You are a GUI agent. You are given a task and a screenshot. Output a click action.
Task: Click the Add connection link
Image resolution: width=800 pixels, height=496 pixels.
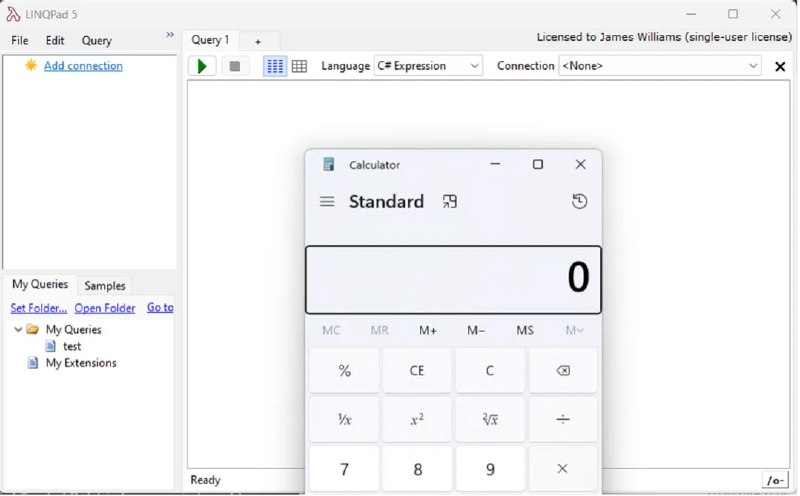[x=83, y=66]
